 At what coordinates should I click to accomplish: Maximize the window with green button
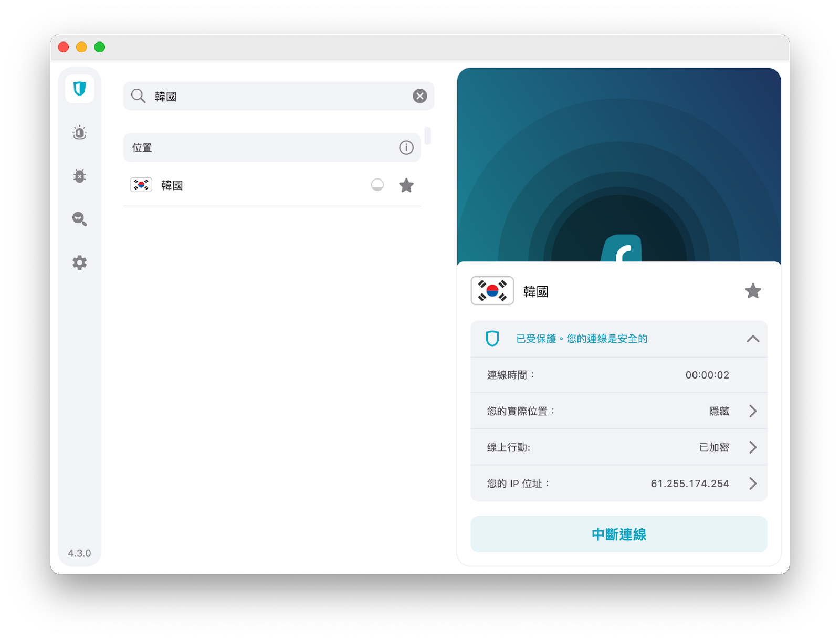click(x=100, y=47)
